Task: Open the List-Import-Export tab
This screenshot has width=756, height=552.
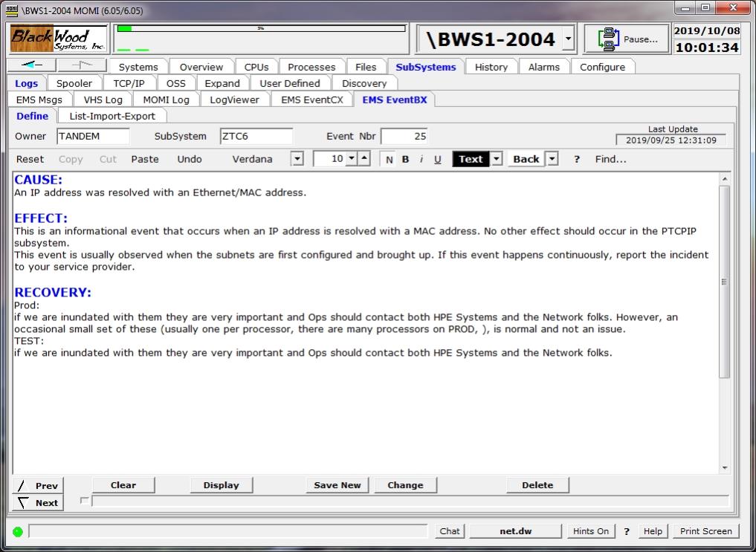Action: click(112, 116)
